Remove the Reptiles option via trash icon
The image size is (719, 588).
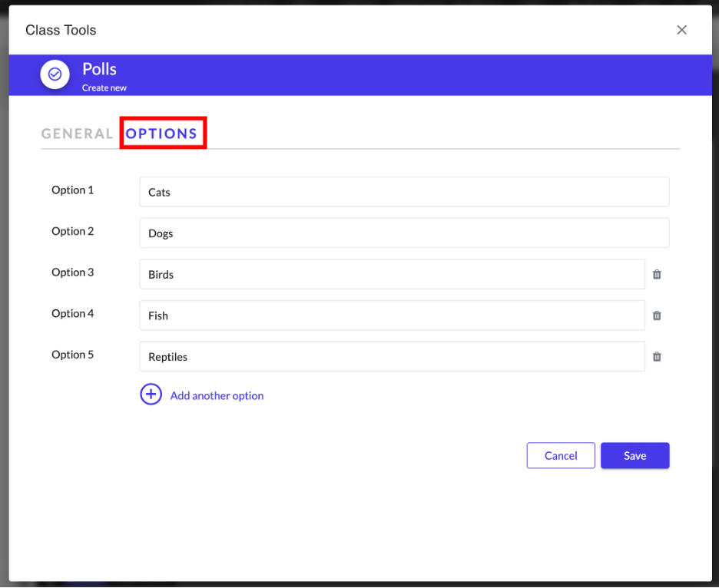pos(657,357)
